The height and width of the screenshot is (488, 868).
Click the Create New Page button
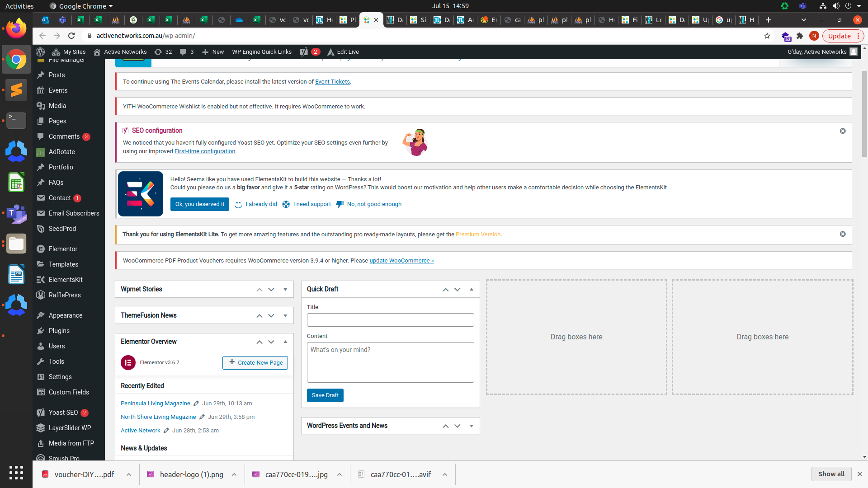click(255, 363)
